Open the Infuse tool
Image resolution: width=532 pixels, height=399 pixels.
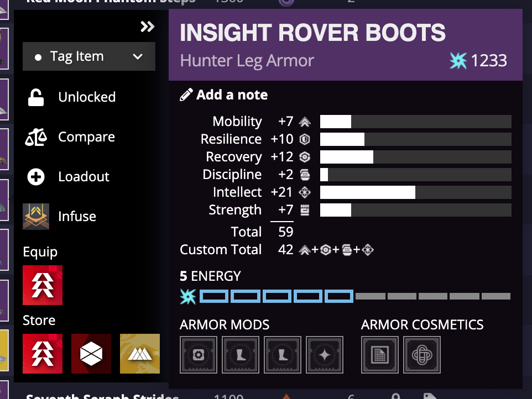point(35,216)
